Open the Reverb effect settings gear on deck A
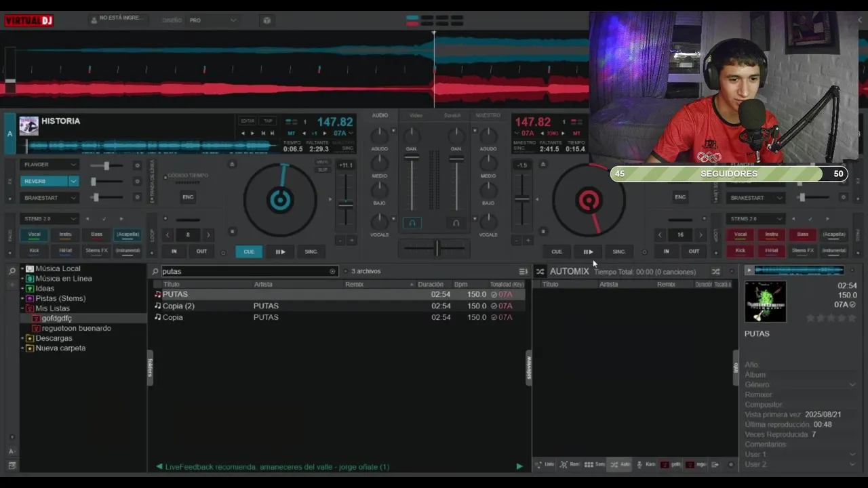Viewport: 868px width, 488px height. (x=137, y=182)
